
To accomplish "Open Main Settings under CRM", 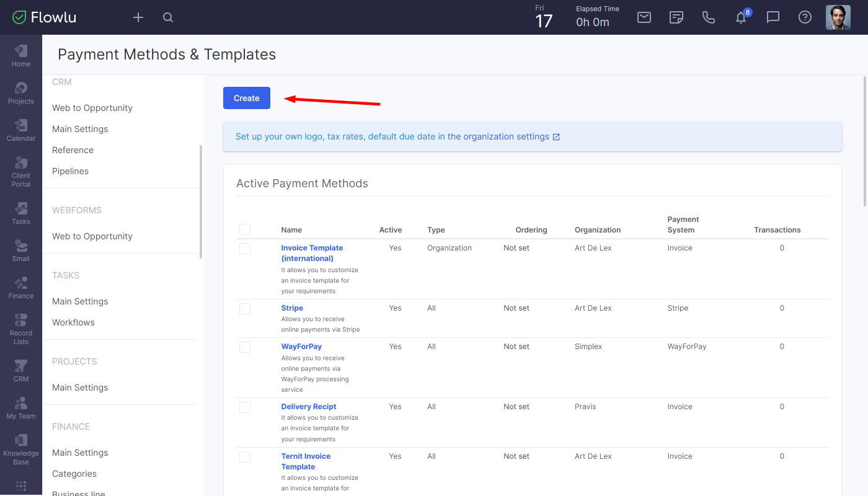I will (80, 129).
